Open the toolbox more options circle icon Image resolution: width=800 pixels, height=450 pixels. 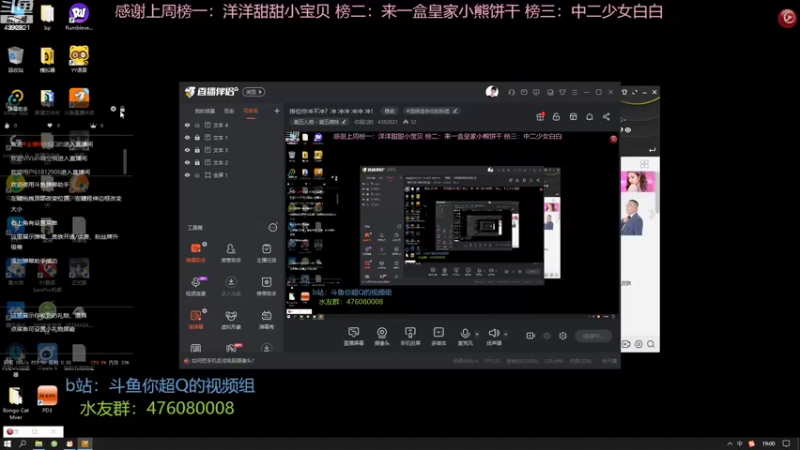coord(273,228)
